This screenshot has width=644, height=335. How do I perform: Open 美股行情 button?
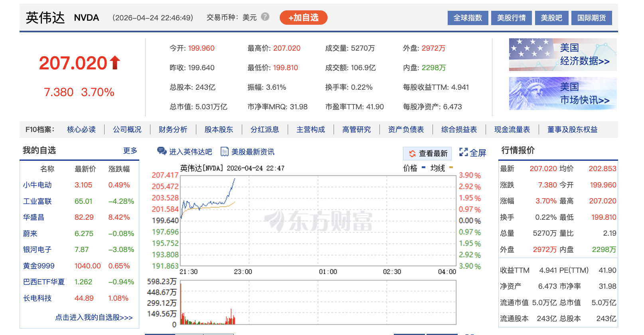(511, 18)
